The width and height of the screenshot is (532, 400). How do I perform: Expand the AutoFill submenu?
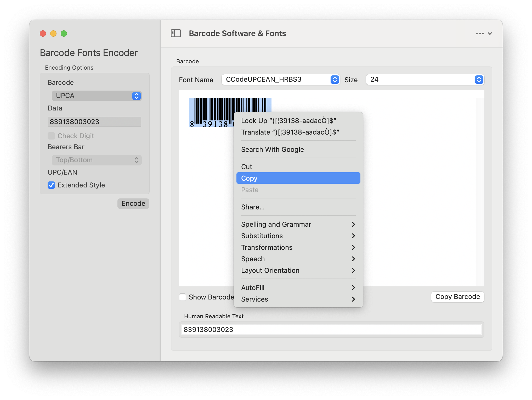298,288
